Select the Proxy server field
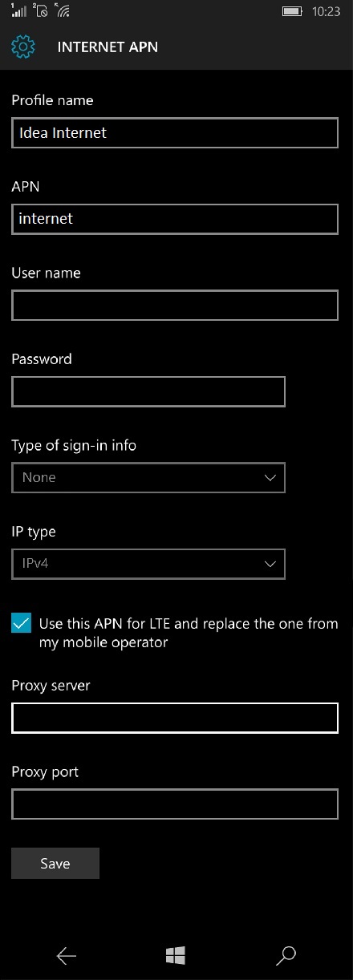353x980 pixels. click(175, 718)
